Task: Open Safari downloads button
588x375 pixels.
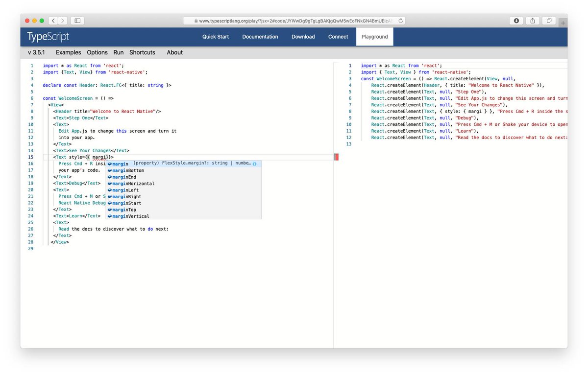Action: [516, 21]
